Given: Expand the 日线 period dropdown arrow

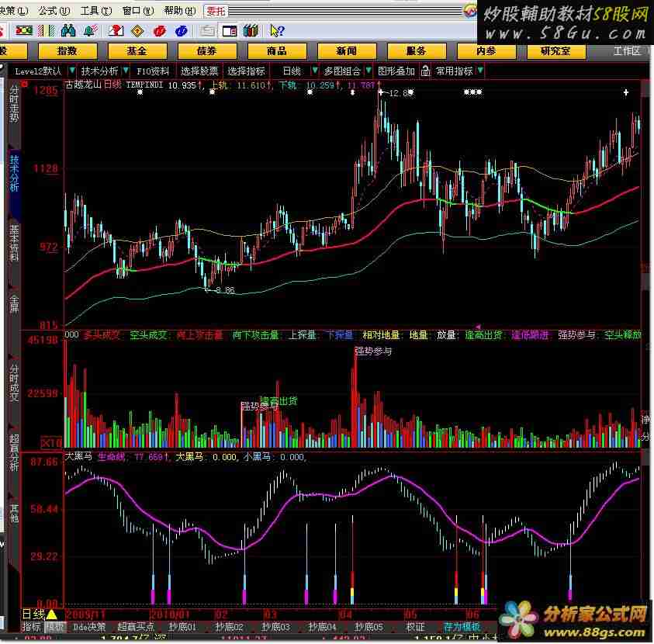Looking at the screenshot, I should point(315,70).
